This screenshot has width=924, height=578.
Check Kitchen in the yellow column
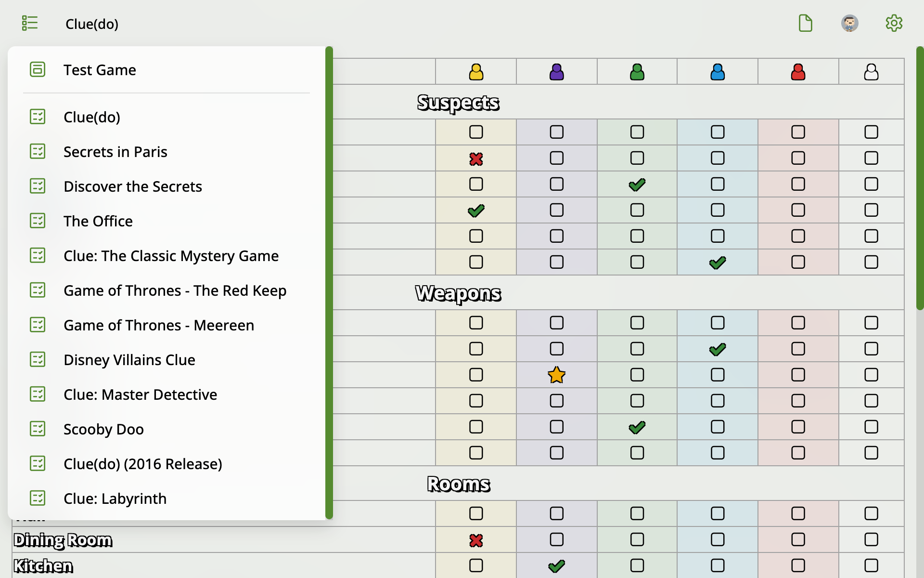coord(476,565)
